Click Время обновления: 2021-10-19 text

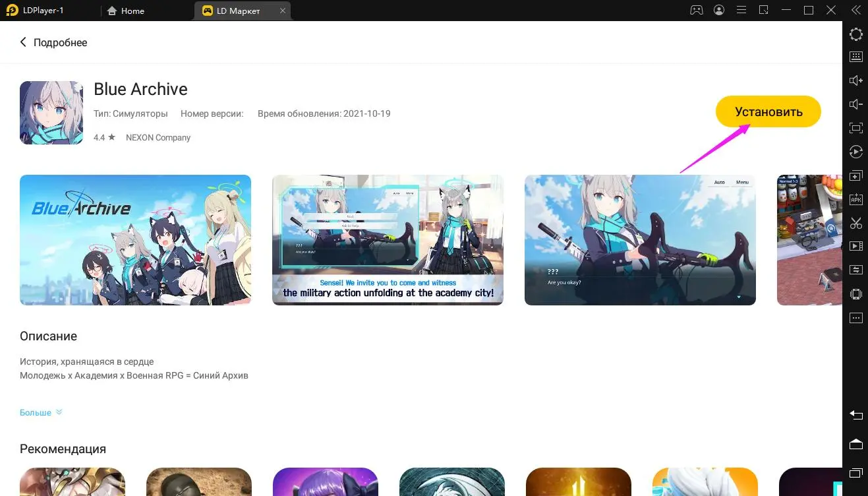point(324,113)
